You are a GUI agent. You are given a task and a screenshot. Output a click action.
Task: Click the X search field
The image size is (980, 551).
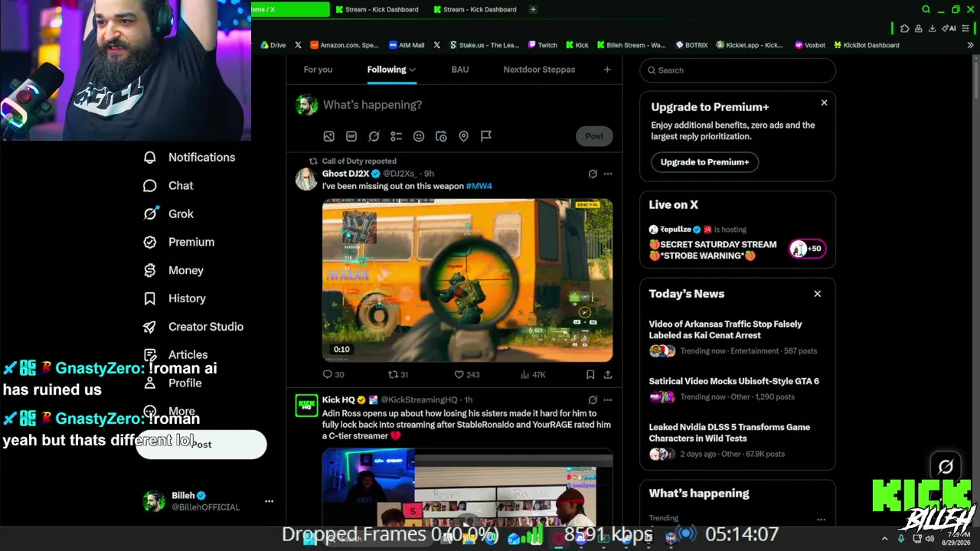[x=738, y=70]
